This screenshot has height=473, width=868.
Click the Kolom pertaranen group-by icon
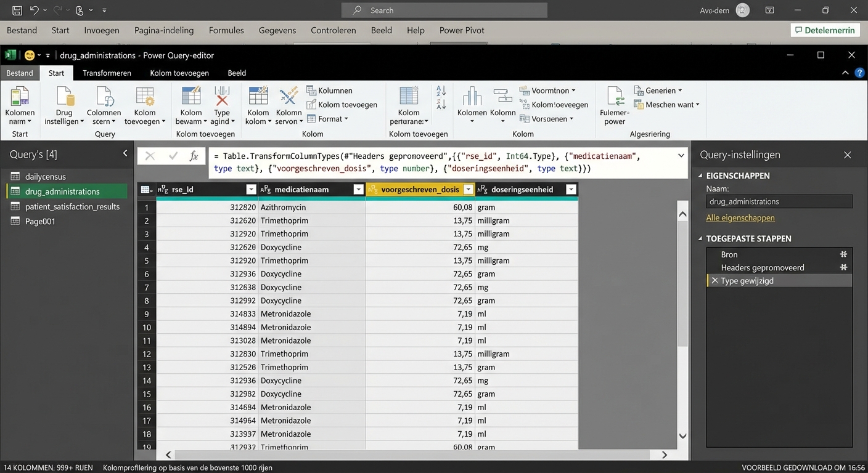408,105
